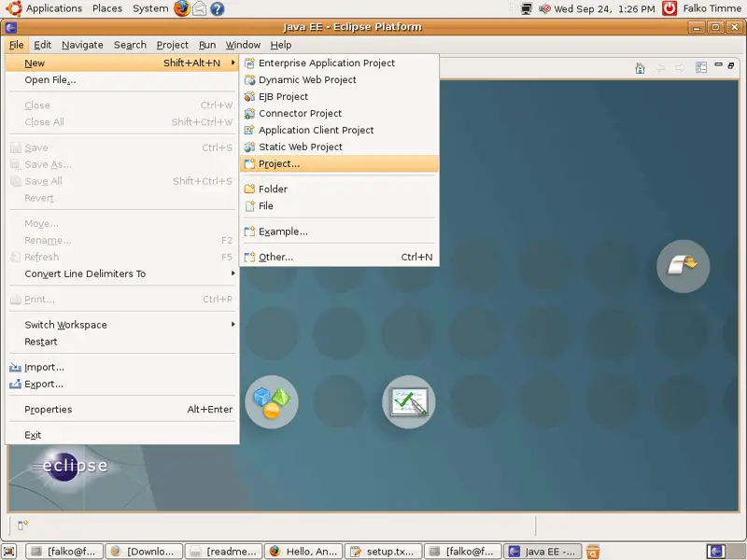Click the Falko Timme user name
The image size is (747, 560).
pos(712,8)
